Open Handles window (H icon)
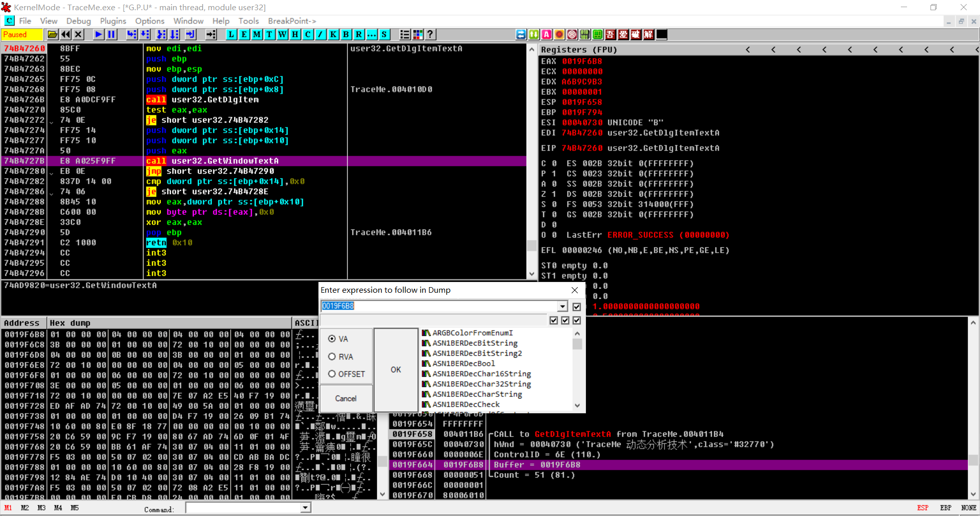 (296, 34)
